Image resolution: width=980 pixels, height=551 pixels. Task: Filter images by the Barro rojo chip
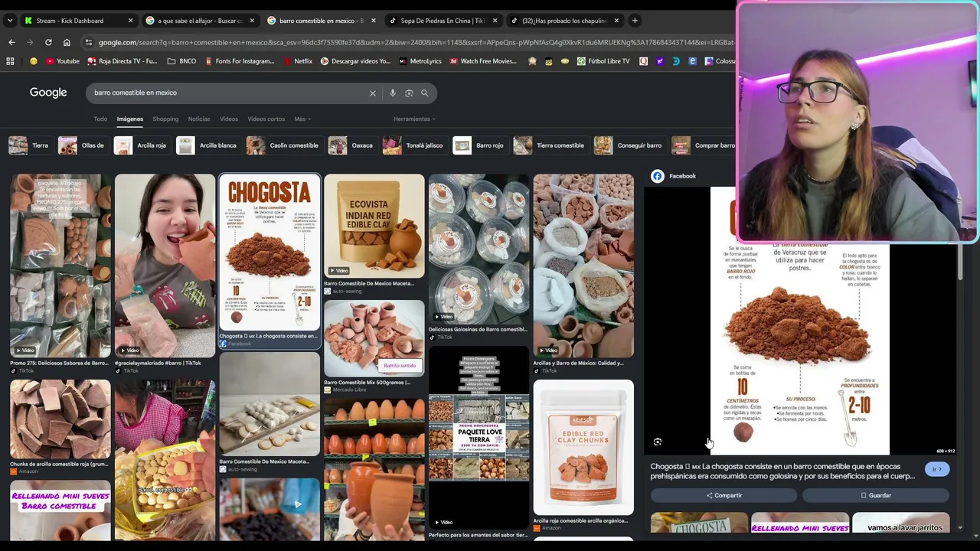[x=479, y=145]
